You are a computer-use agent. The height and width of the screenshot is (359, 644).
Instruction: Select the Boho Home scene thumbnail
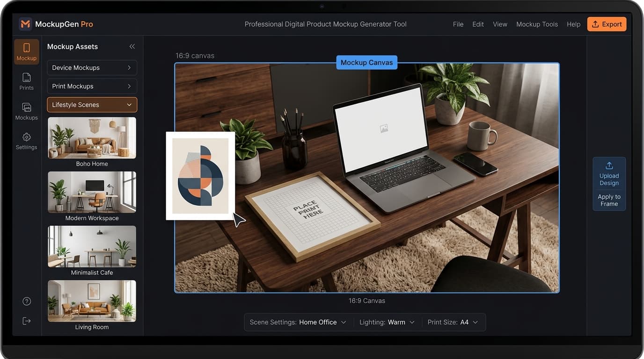tap(92, 137)
